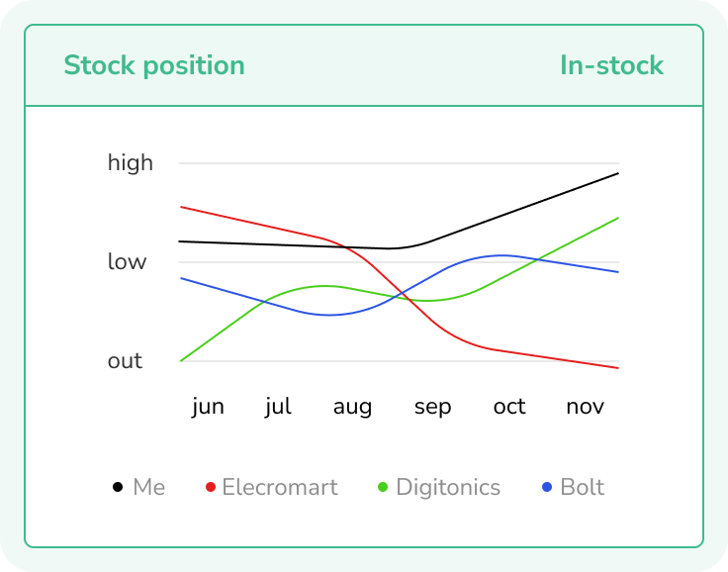Click the jun month label

click(208, 408)
